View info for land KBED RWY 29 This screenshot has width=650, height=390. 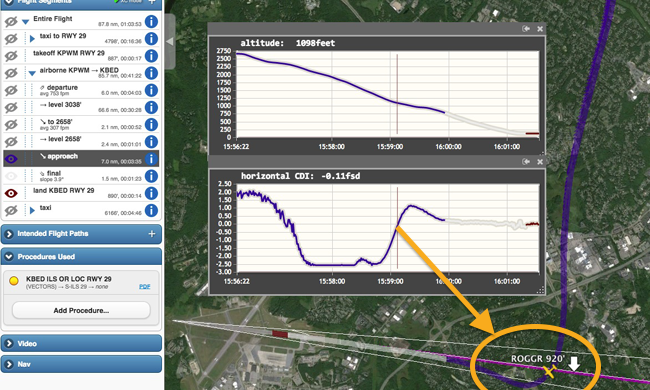(151, 193)
